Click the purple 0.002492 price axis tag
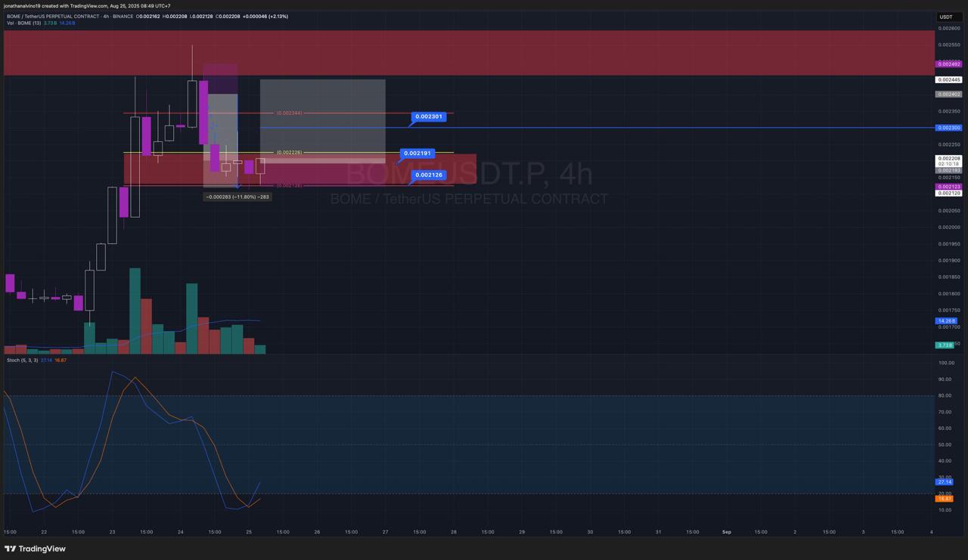Screen dimensions: 968x560 coord(948,64)
